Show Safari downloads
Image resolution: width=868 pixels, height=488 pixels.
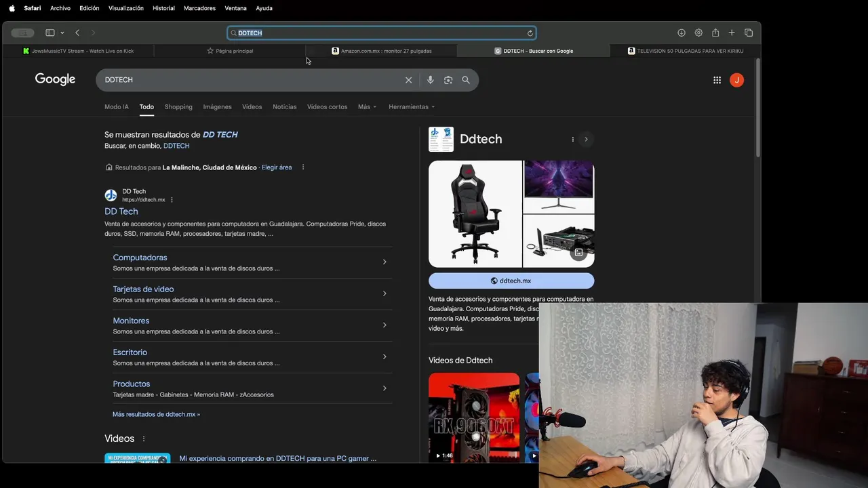[682, 33]
